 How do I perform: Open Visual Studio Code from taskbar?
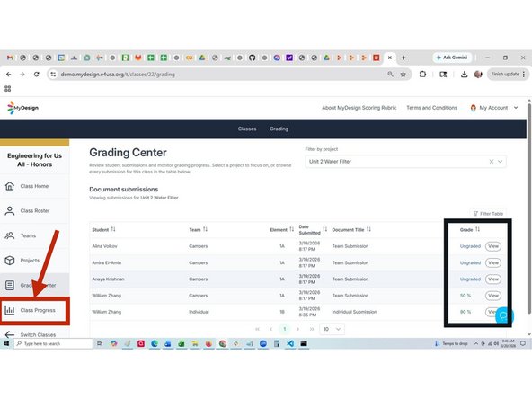pos(290,343)
